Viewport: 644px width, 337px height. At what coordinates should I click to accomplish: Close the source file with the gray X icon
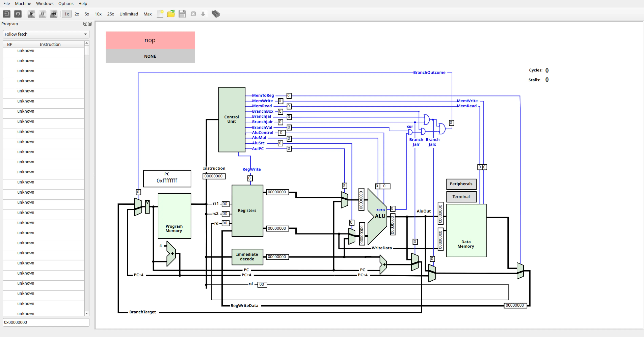click(x=193, y=14)
